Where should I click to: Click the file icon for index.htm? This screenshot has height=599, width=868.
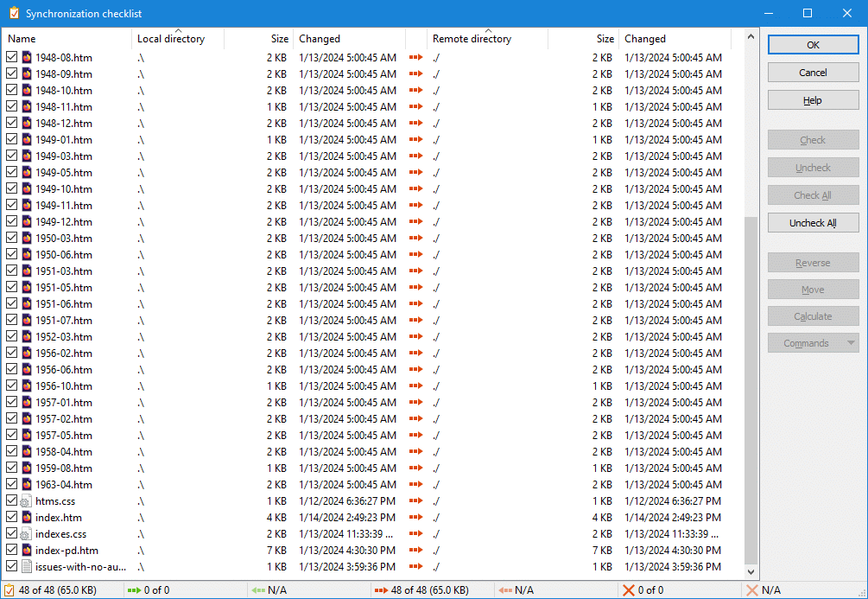click(x=26, y=518)
